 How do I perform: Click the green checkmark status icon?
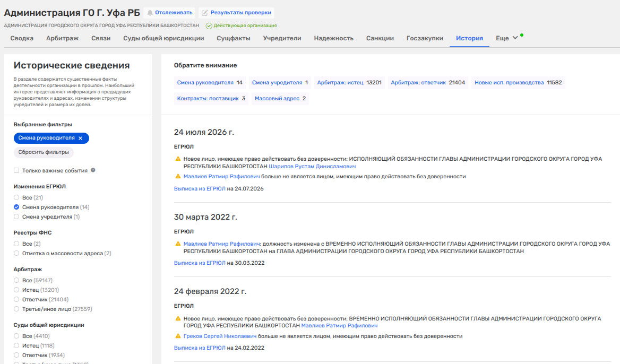209,25
